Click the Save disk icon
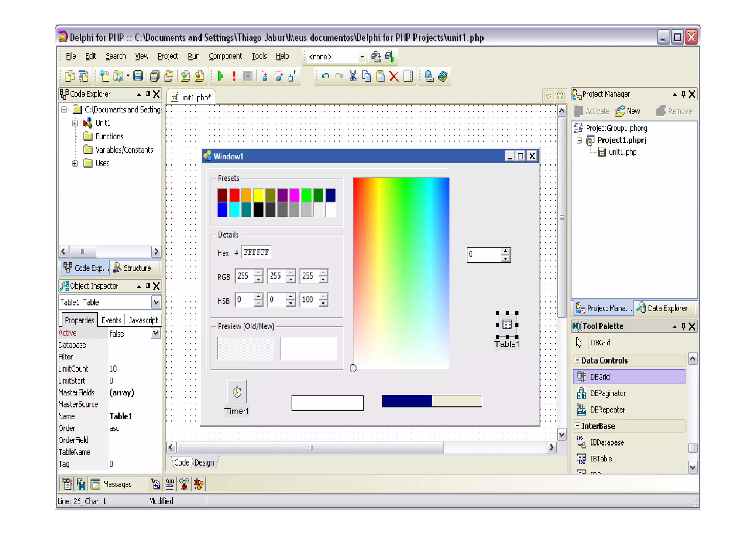 pyautogui.click(x=138, y=76)
